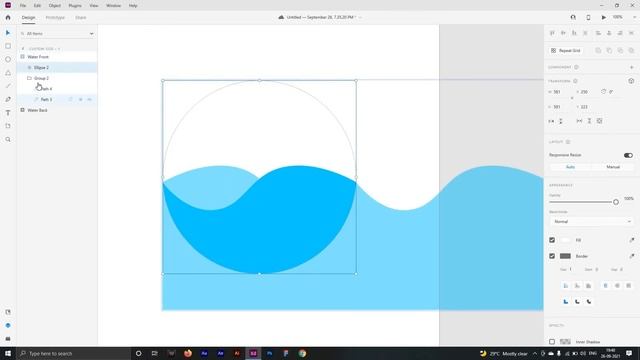Click the miter join icon

pyautogui.click(x=566, y=302)
